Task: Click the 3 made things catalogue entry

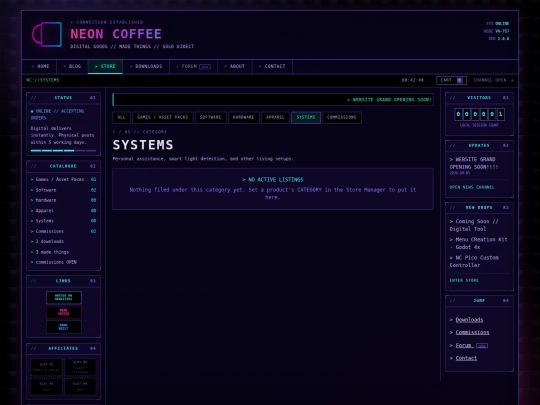Action: (50, 252)
